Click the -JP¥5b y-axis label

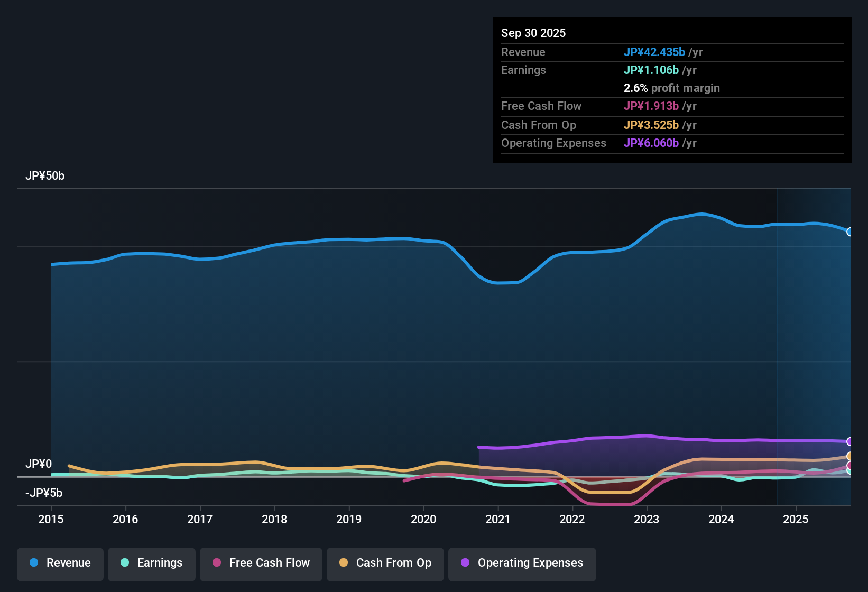click(44, 493)
